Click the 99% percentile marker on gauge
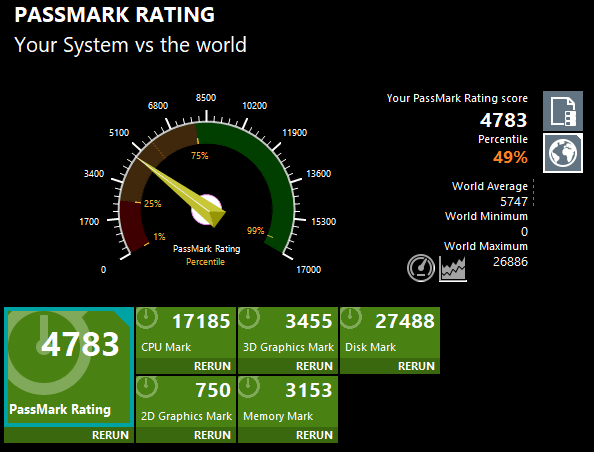Image resolution: width=594 pixels, height=452 pixels. coord(255,230)
